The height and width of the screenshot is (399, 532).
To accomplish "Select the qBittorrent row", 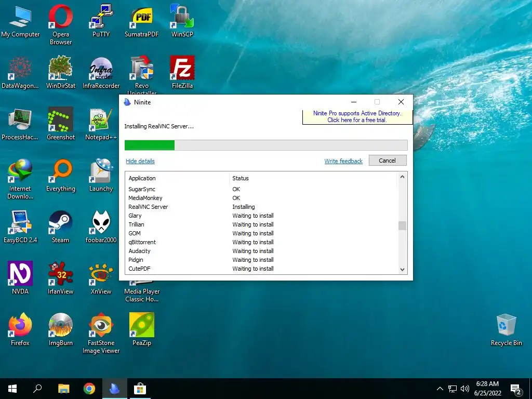I will [261, 242].
